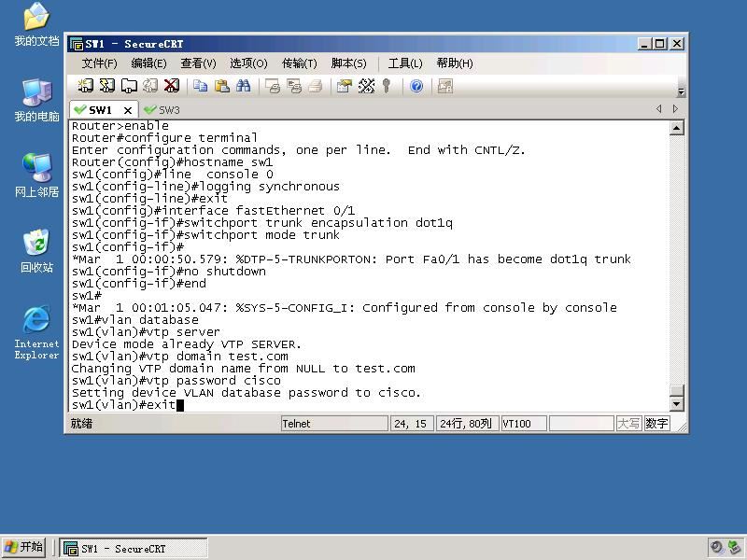Click the 'sw1(config)#interface fastEthernet 0/1' line

click(213, 211)
